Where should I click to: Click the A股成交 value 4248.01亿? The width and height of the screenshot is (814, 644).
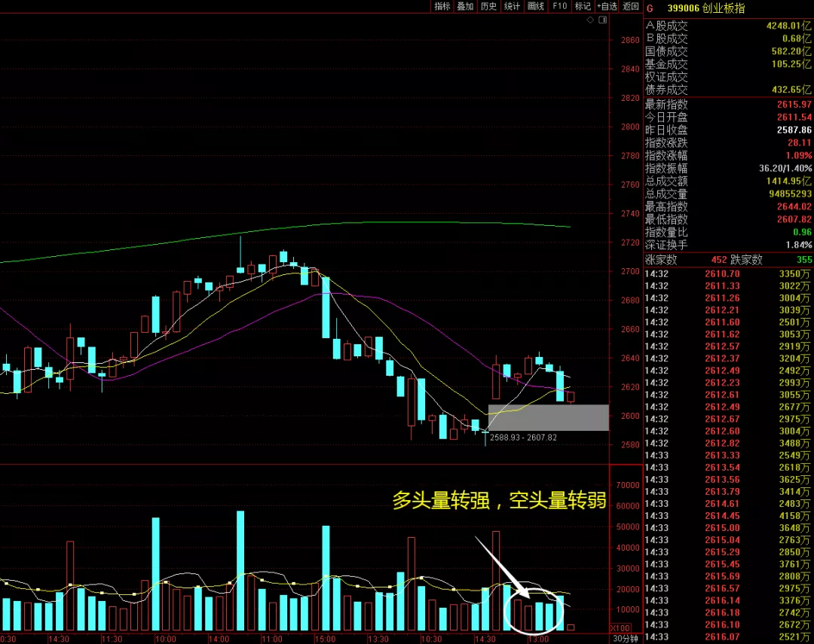(788, 26)
